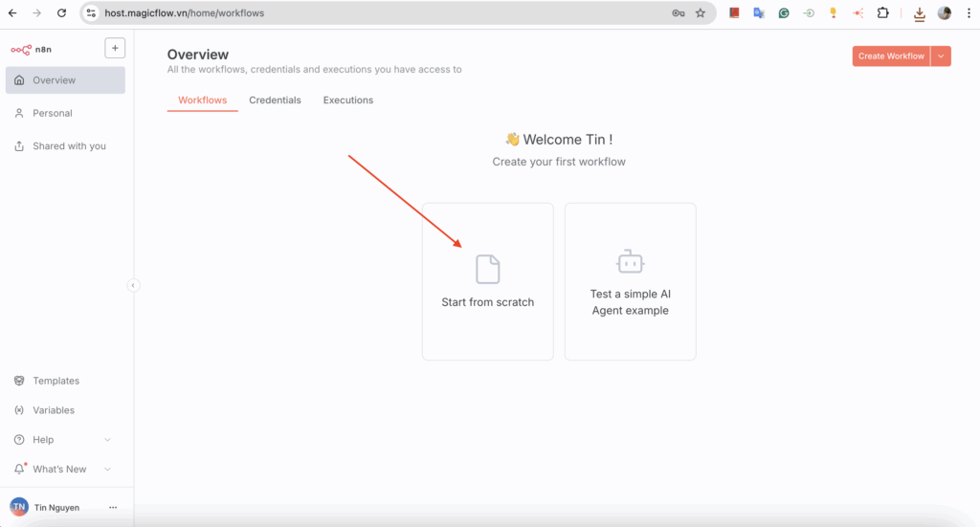Select the Workflows tab
This screenshot has width=980, height=527.
[x=202, y=100]
